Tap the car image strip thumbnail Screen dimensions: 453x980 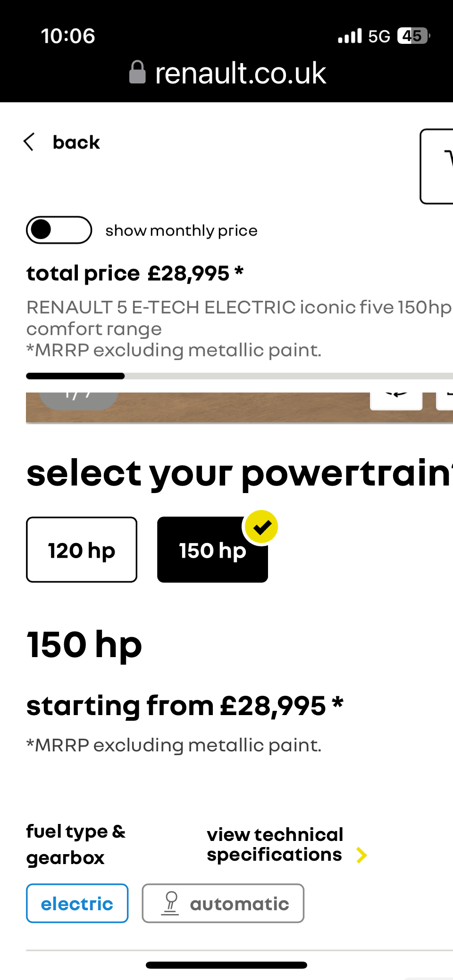pos(236,408)
